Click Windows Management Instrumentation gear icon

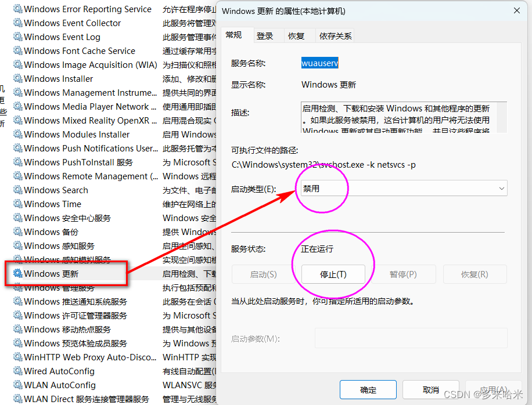click(x=17, y=92)
